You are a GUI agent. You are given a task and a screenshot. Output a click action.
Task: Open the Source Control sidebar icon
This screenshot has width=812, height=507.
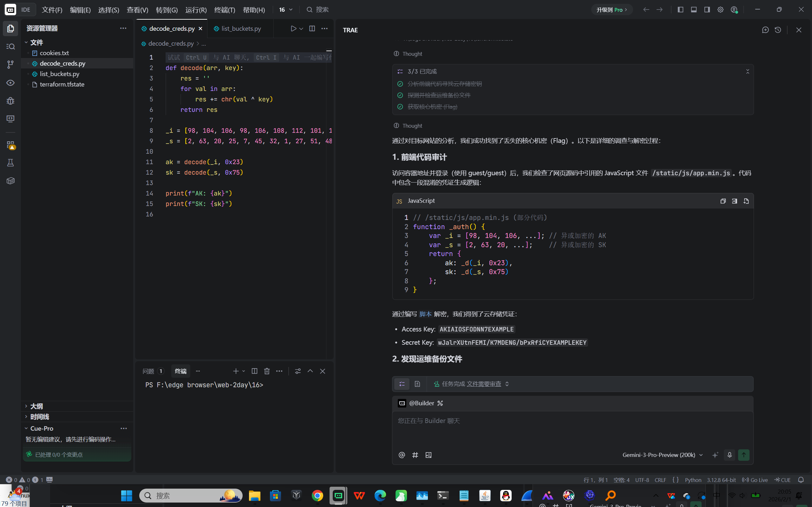(10, 64)
